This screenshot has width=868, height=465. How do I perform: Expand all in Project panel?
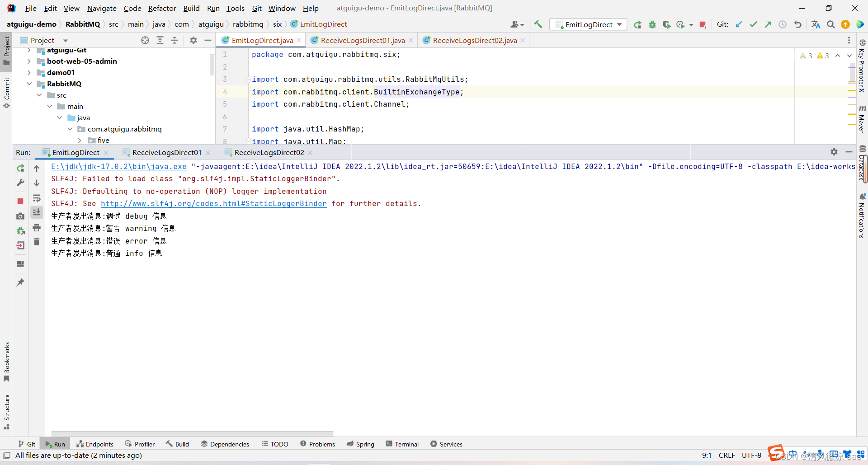pyautogui.click(x=160, y=40)
